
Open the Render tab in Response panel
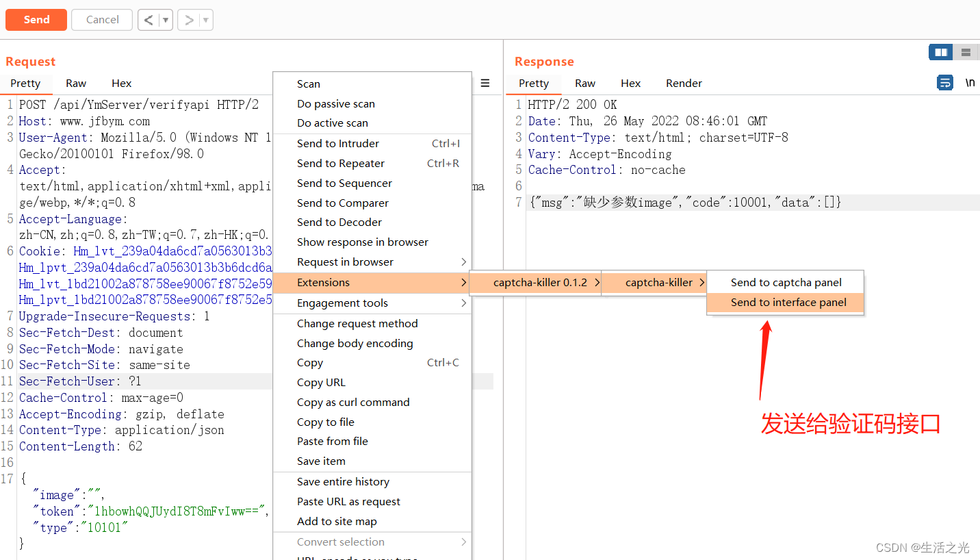tap(684, 83)
